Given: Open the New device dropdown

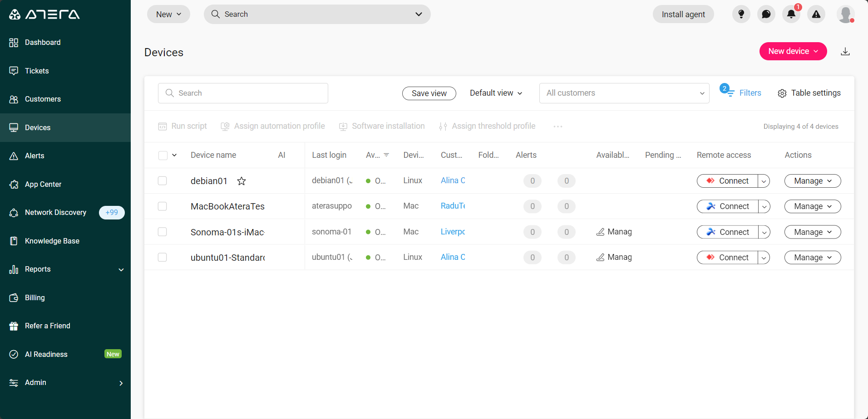Looking at the screenshot, I should (793, 51).
